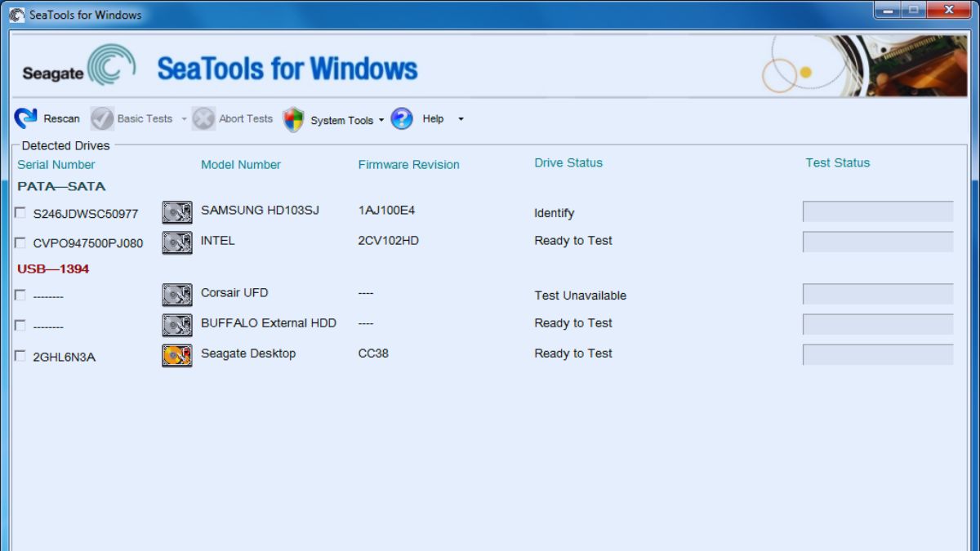980x551 pixels.
Task: Click firmware revision 2CV102HD
Action: tap(389, 240)
